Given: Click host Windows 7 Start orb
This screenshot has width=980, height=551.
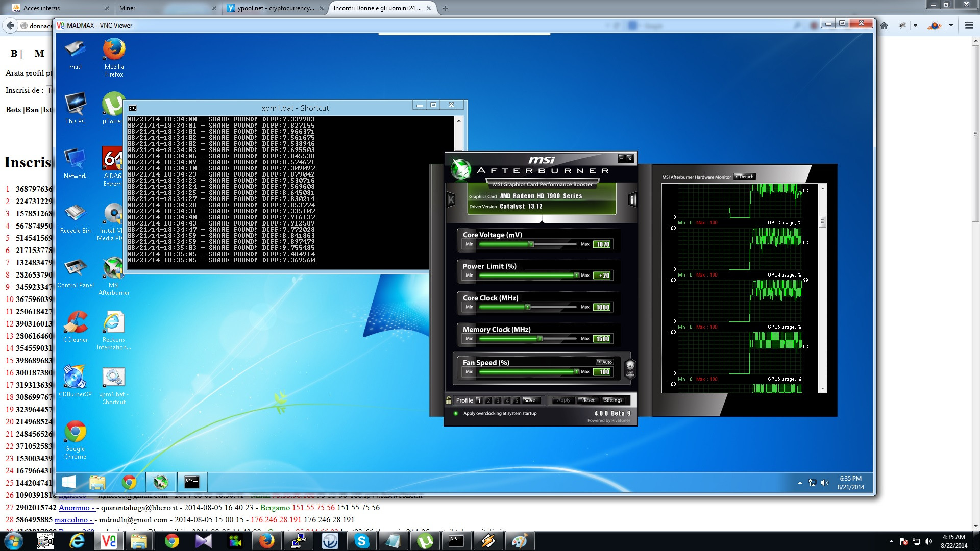Looking at the screenshot, I should (x=13, y=541).
